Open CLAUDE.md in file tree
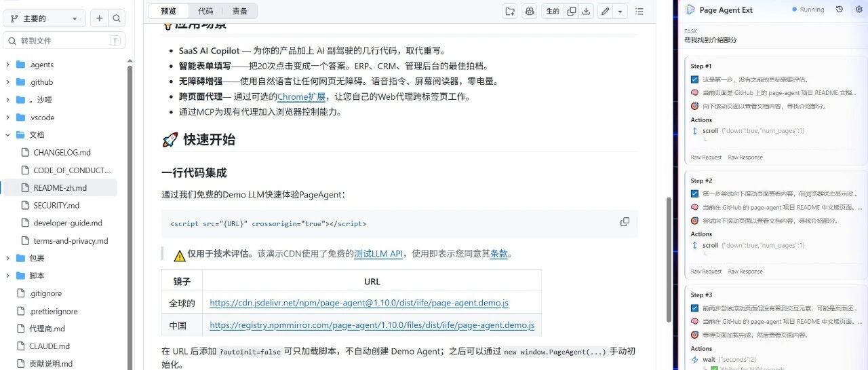Image resolution: width=868 pixels, height=370 pixels. [50, 346]
